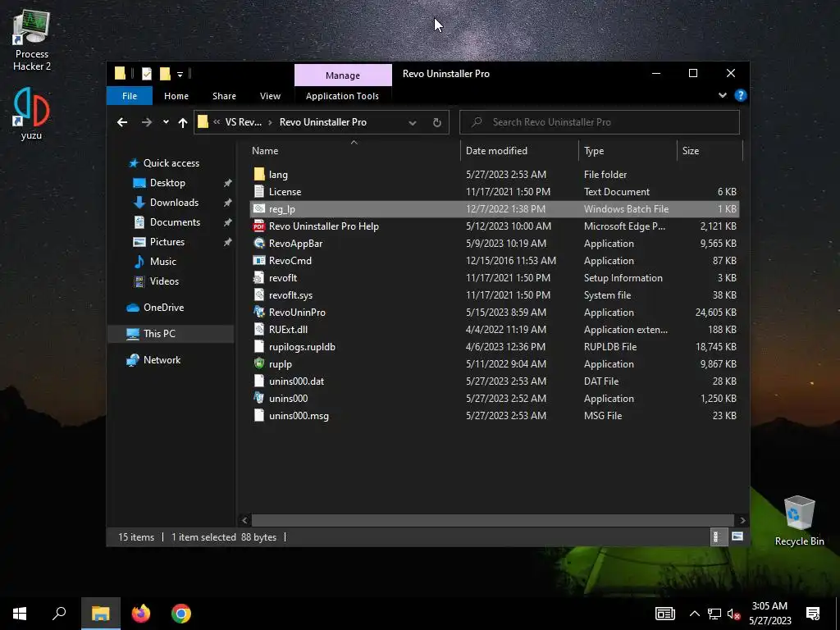The image size is (840, 630).
Task: Open Downloads in the navigation pane
Action: click(174, 203)
